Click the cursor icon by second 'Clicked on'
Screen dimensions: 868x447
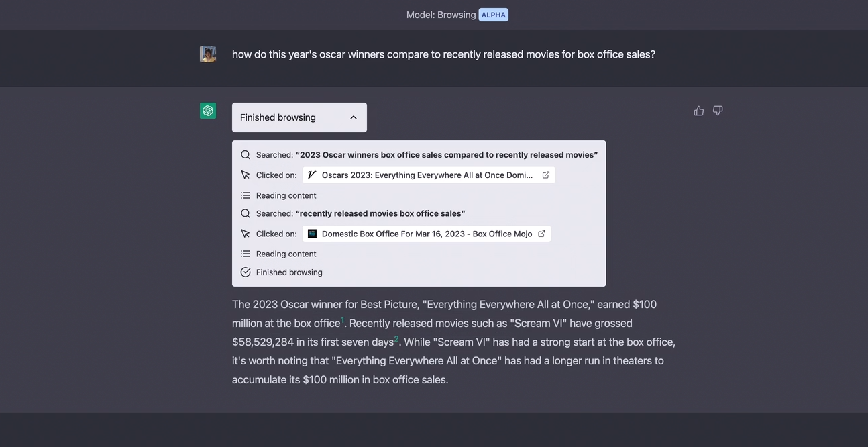(x=246, y=234)
